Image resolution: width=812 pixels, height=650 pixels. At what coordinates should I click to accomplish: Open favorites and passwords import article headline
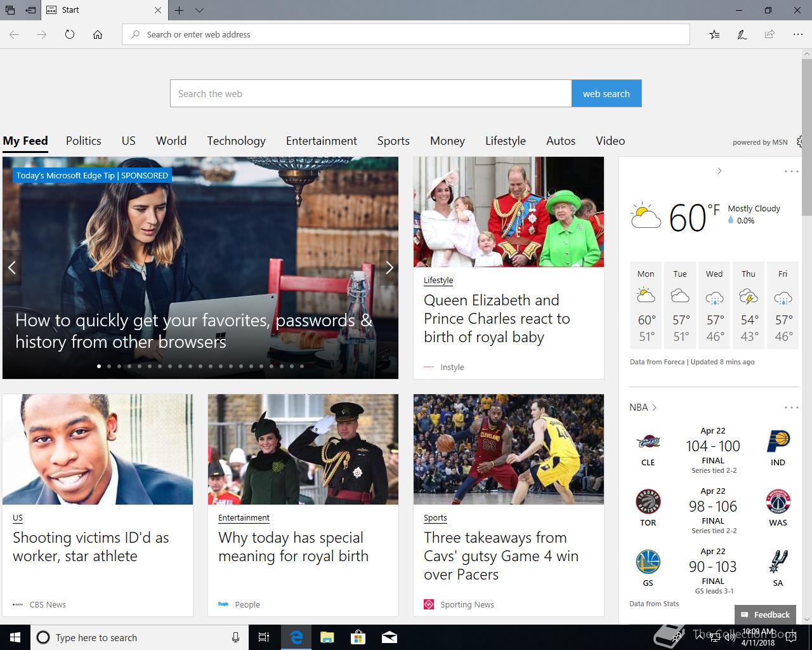[193, 331]
